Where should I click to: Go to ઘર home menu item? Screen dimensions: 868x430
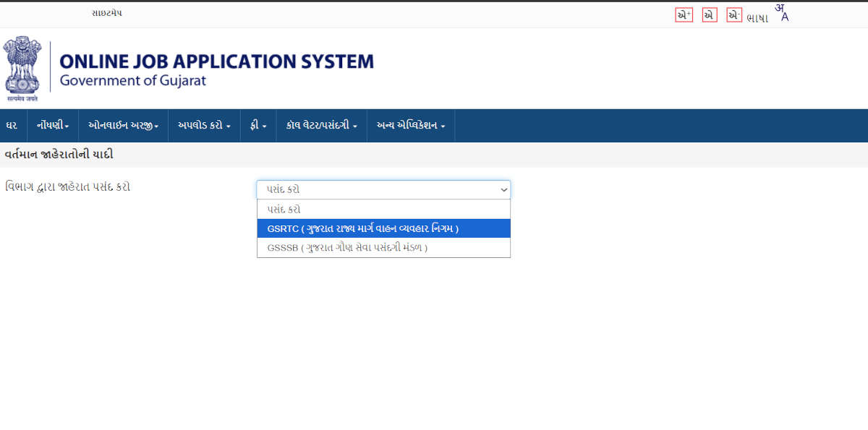pos(12,126)
